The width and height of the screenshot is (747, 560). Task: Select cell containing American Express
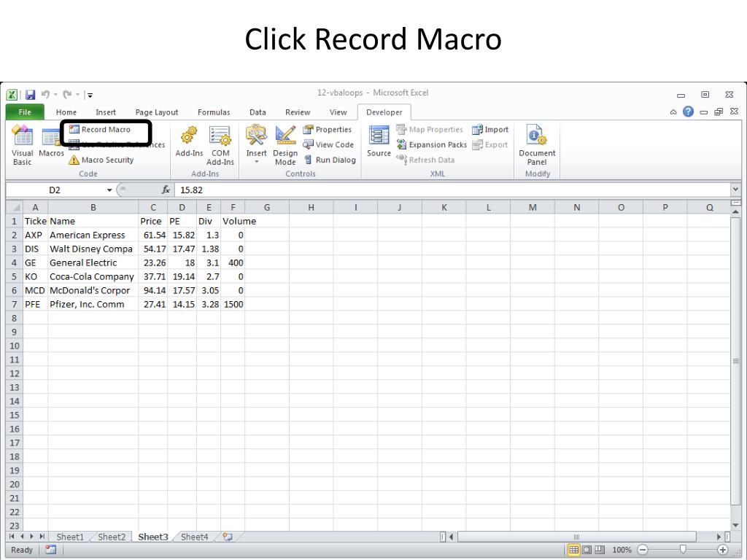click(x=93, y=236)
